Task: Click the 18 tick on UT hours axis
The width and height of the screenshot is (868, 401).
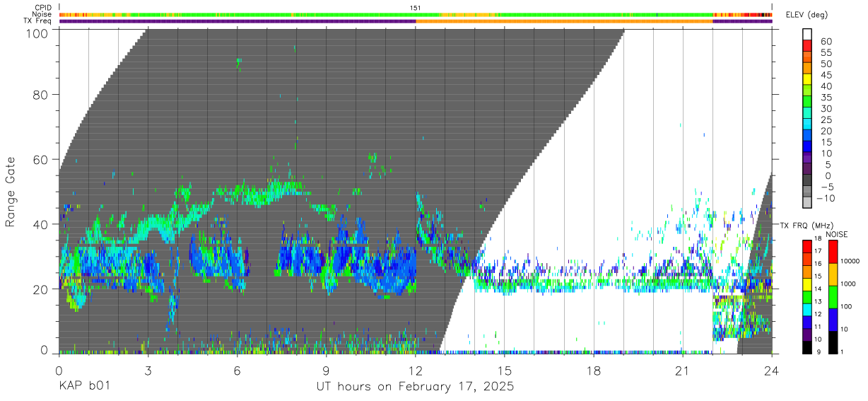Action: click(594, 371)
